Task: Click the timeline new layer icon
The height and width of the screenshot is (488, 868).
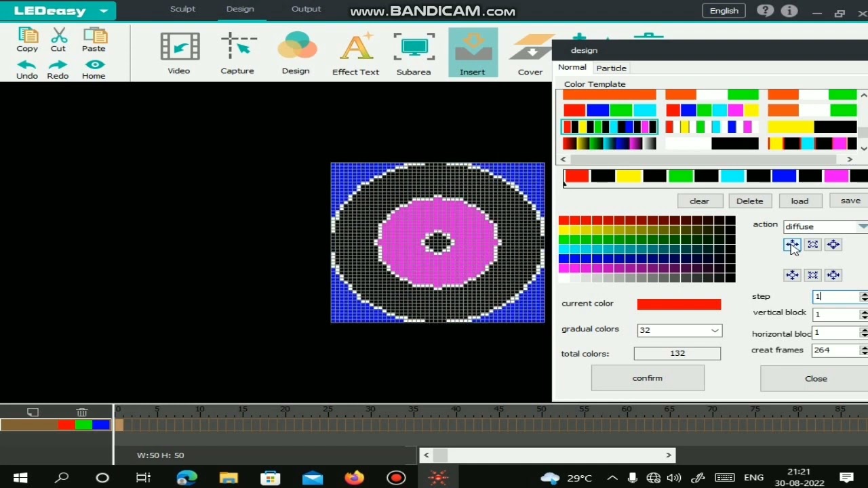Action: [x=33, y=412]
